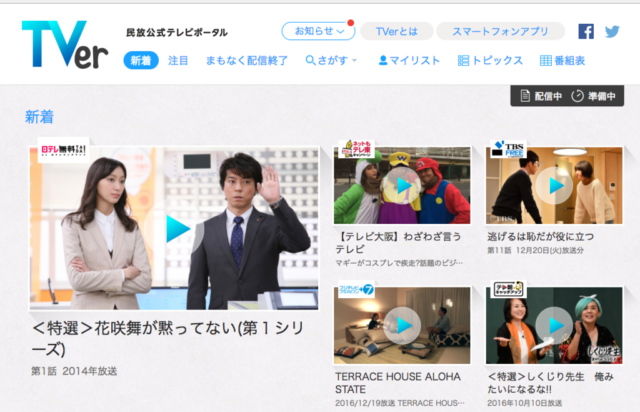Viewport: 640px width, 412px height.
Task: Click the 民放公式テレビポータル tagline
Action: [x=177, y=32]
